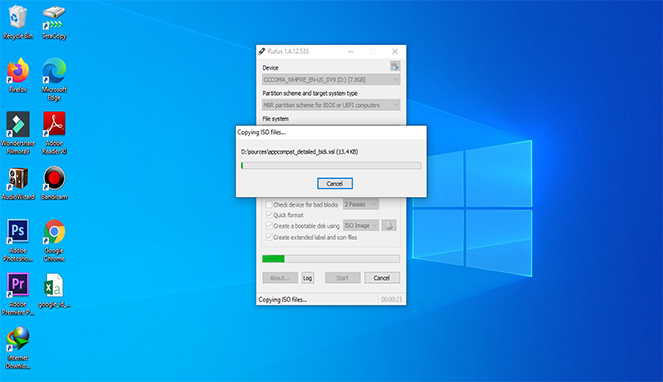Click the Rufus title bar app icon
This screenshot has width=663, height=382.
pos(262,51)
